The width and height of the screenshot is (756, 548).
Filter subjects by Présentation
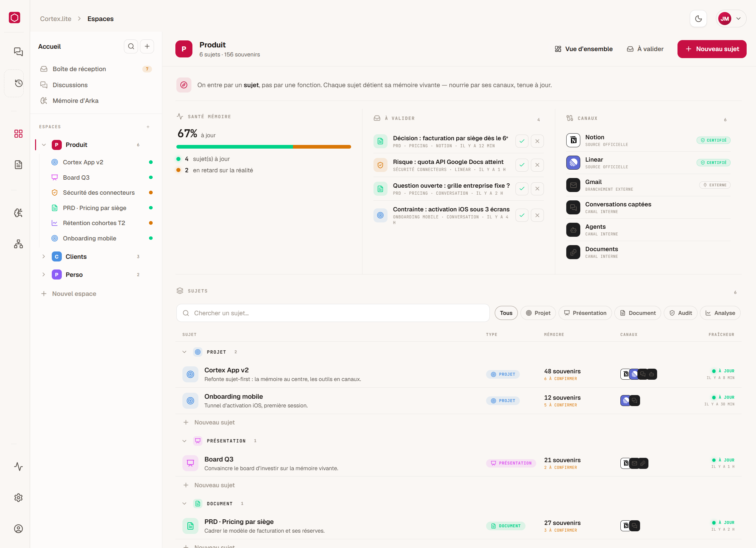coord(585,313)
